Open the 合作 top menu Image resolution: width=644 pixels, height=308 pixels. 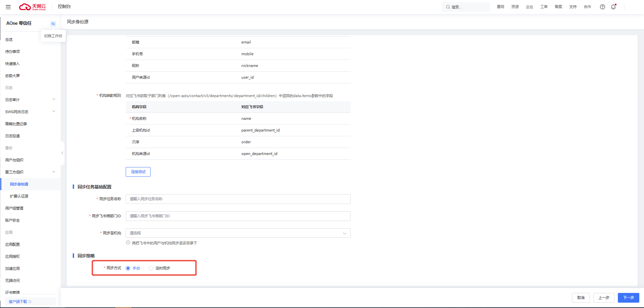click(x=587, y=7)
